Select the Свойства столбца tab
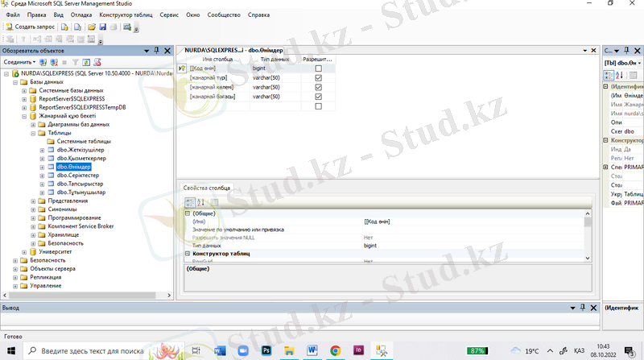The width and height of the screenshot is (644, 360). (207, 188)
